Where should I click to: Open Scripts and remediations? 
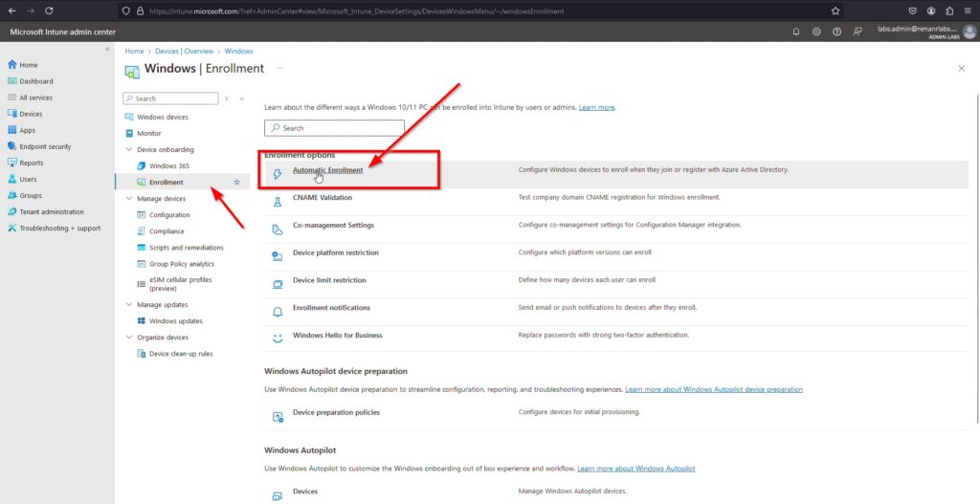click(186, 248)
